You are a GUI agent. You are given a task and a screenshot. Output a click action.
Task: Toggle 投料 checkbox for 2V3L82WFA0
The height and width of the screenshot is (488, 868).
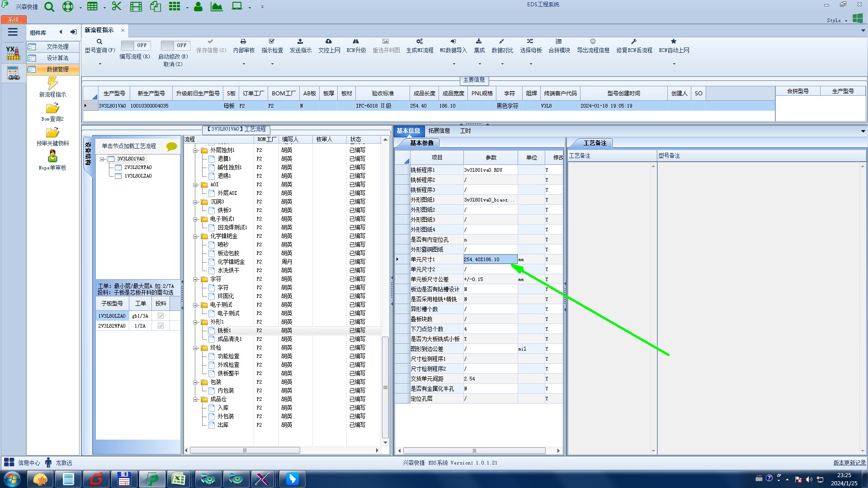coord(160,326)
